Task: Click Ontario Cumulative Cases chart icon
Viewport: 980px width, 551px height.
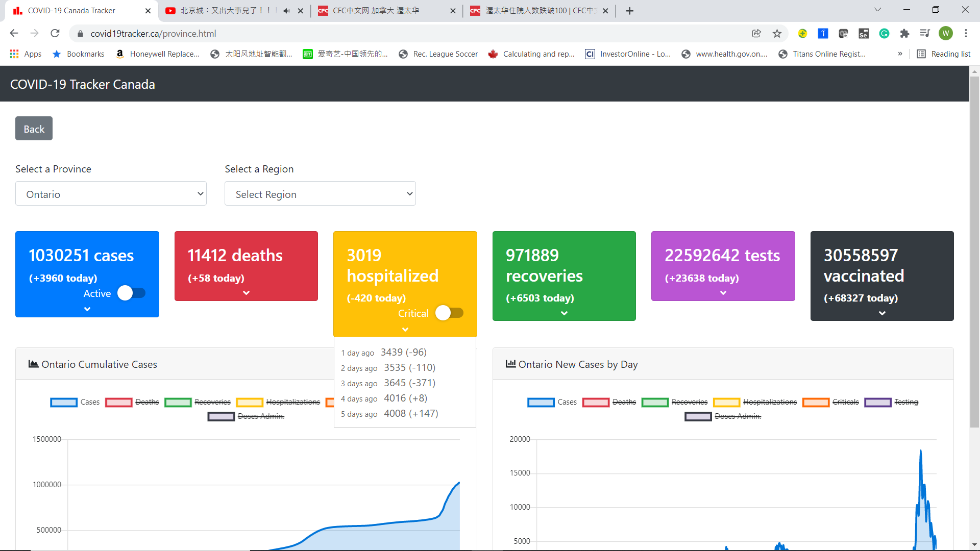Action: [x=33, y=364]
